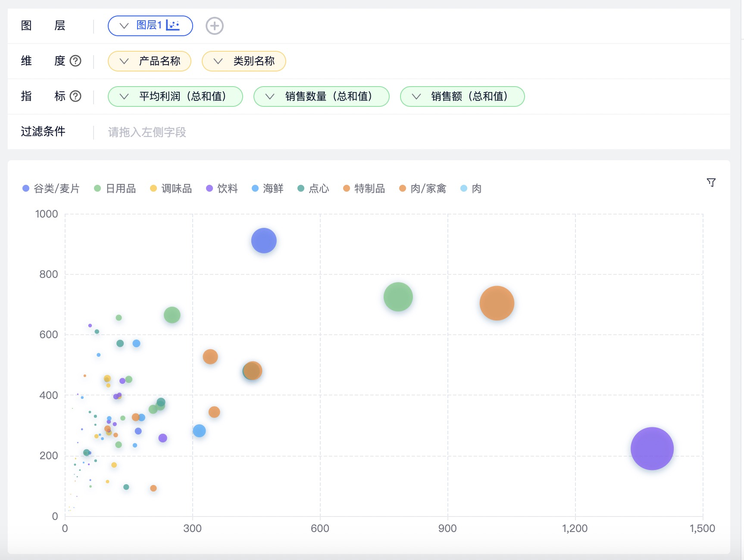Click the light blue 海鲜 bubble near 300

(199, 431)
